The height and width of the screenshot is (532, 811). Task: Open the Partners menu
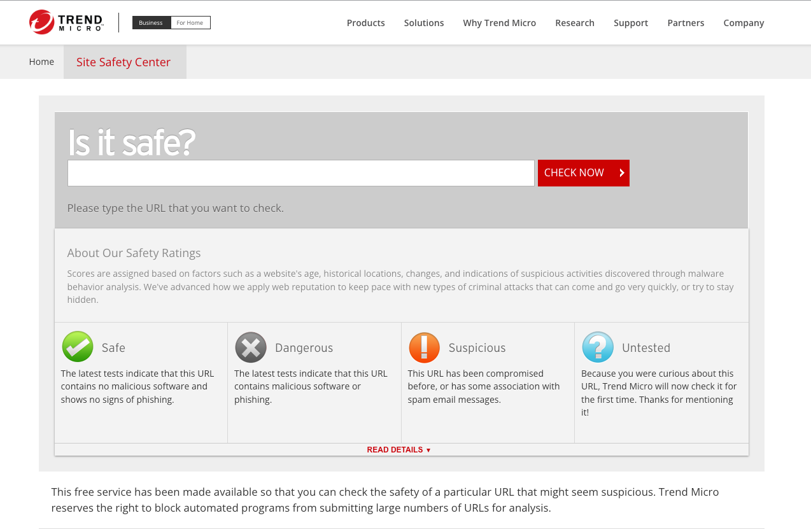pyautogui.click(x=686, y=23)
